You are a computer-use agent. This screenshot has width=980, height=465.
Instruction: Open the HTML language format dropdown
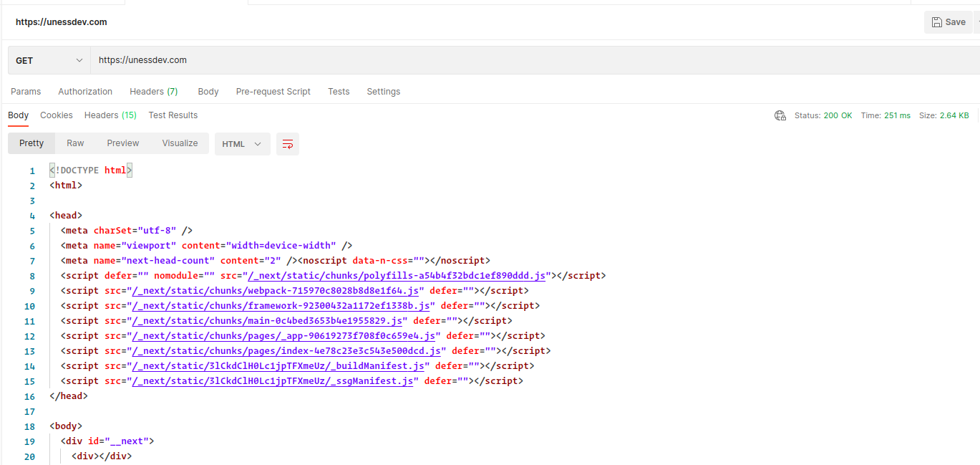tap(242, 143)
